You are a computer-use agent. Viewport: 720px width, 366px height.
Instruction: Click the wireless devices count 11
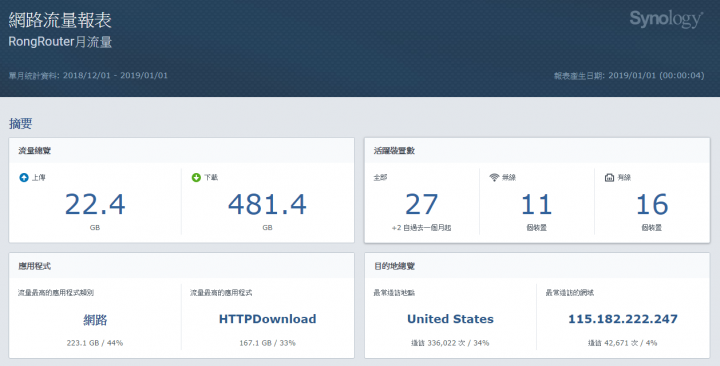[x=536, y=204]
